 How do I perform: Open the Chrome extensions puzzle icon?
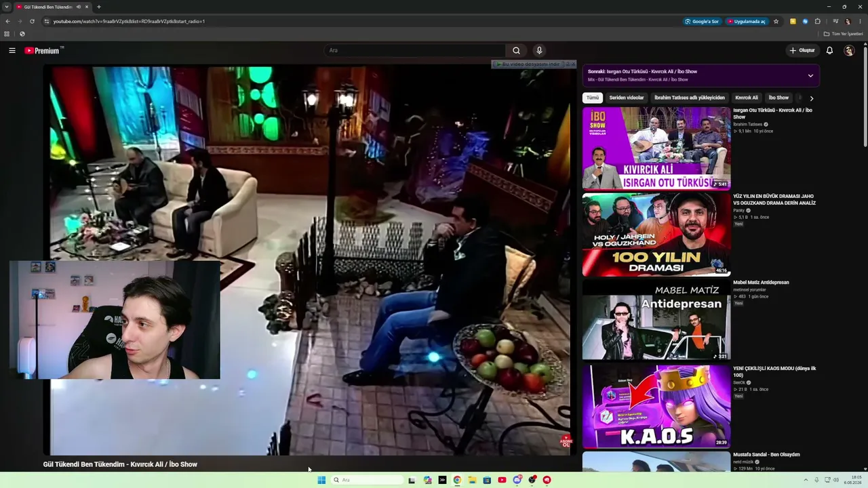coord(818,21)
